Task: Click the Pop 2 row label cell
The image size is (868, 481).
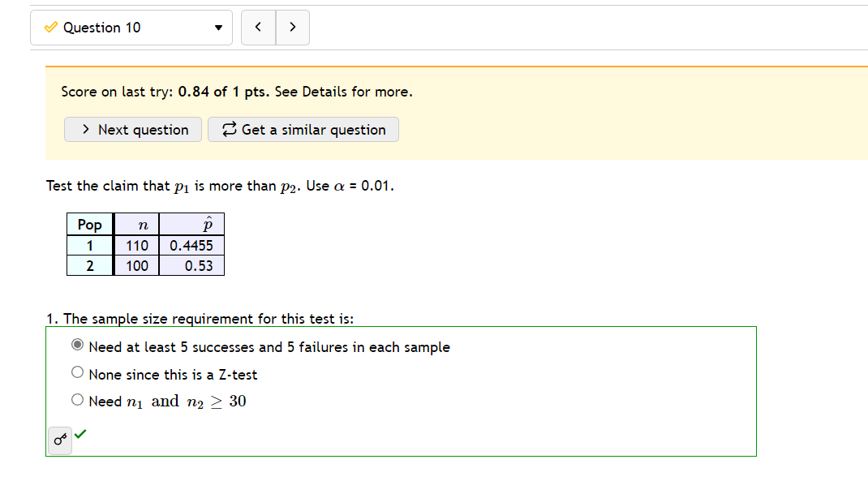Action: tap(90, 266)
